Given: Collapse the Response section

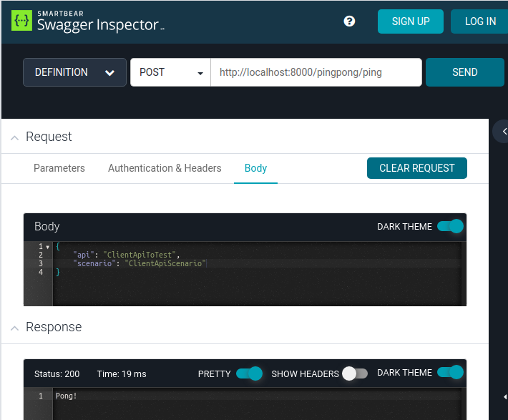Looking at the screenshot, I should [14, 328].
